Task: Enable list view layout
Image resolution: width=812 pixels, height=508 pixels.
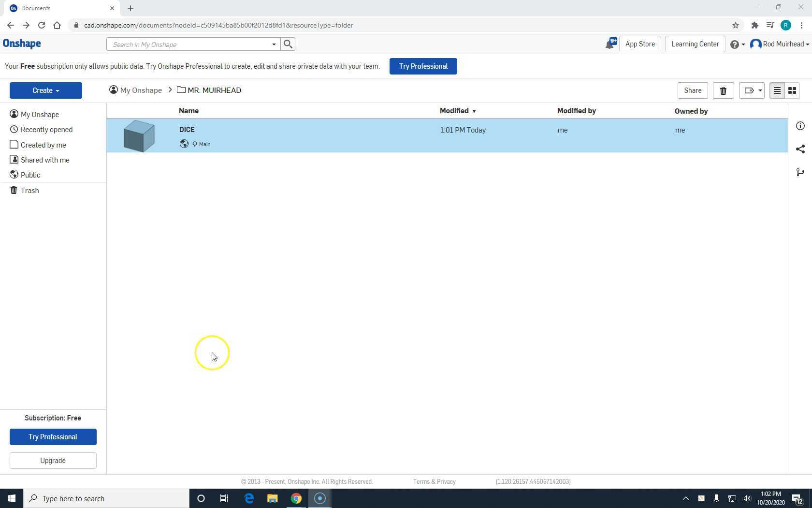Action: tap(777, 90)
